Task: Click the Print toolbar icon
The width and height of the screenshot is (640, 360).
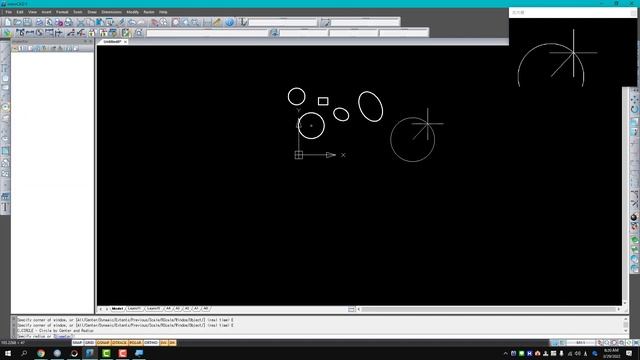Action: click(39, 22)
